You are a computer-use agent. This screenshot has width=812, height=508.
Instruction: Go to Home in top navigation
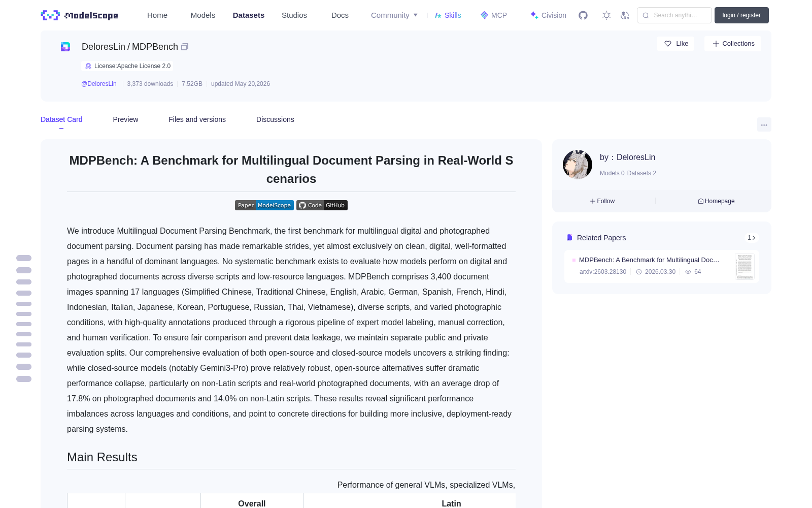tap(157, 15)
